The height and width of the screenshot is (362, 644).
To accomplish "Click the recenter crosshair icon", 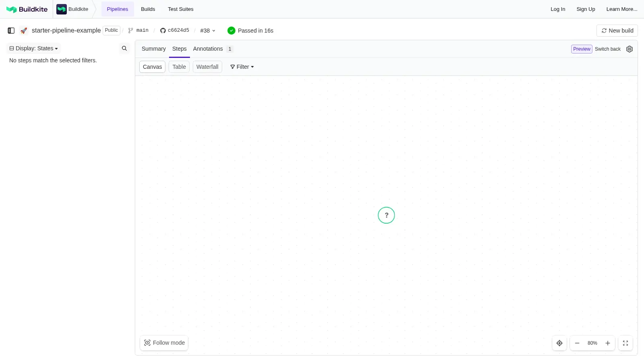I will click(559, 343).
